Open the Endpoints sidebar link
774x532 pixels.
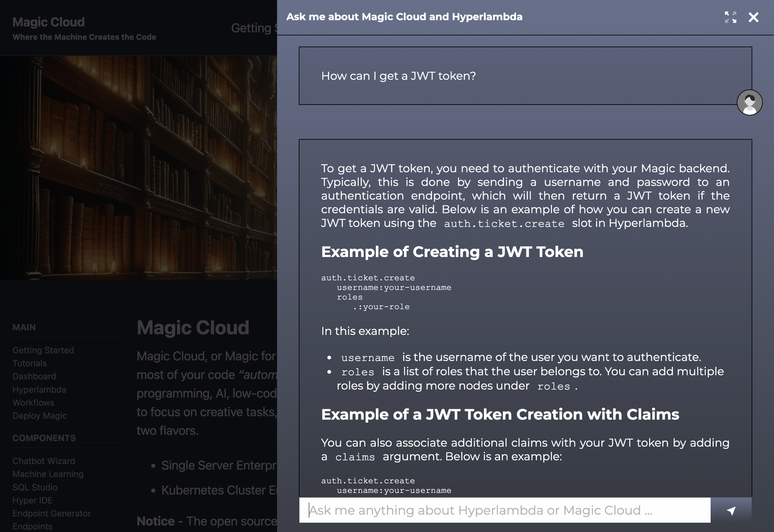pyautogui.click(x=32, y=526)
